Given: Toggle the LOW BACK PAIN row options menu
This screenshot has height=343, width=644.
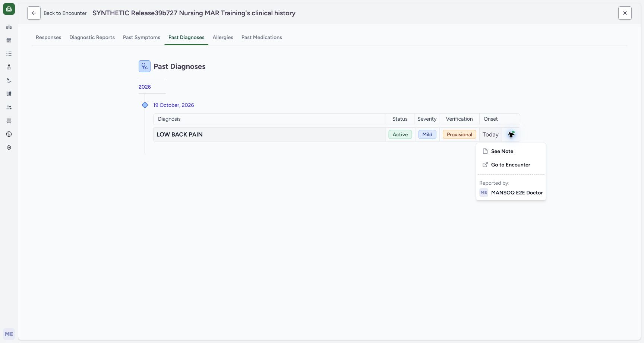Looking at the screenshot, I should click(511, 134).
